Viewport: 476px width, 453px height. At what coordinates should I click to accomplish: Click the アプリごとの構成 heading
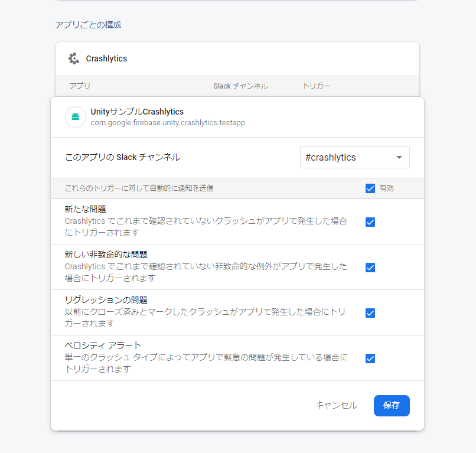point(88,25)
